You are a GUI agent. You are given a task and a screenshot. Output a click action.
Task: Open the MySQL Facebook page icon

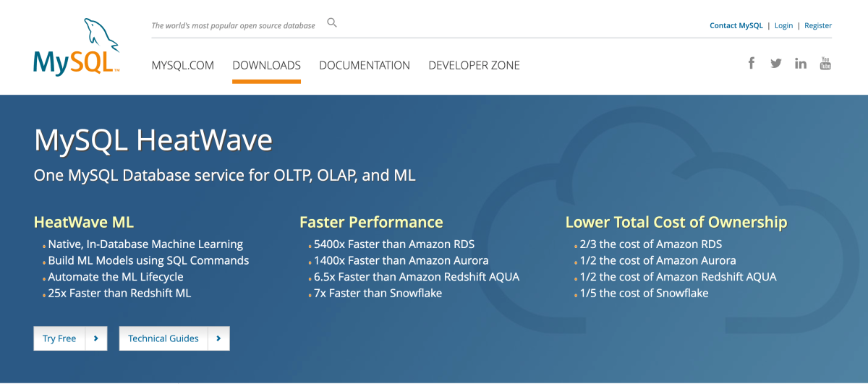pos(752,63)
